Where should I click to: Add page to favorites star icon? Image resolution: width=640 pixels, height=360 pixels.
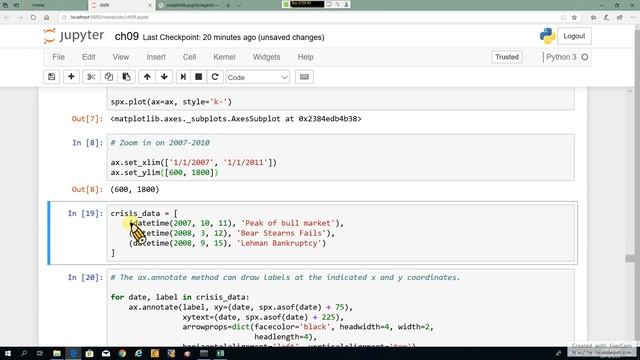pos(574,17)
